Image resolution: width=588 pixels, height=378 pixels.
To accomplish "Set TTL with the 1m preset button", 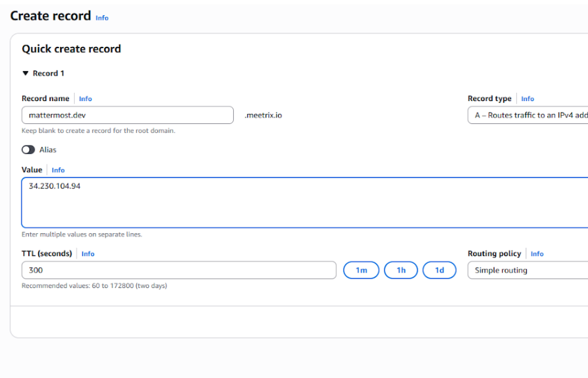I will [x=361, y=270].
